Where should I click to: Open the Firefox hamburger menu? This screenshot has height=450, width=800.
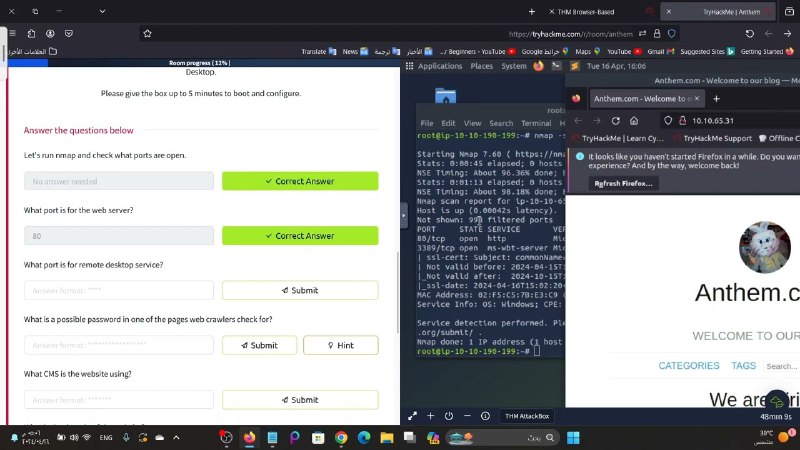point(12,34)
